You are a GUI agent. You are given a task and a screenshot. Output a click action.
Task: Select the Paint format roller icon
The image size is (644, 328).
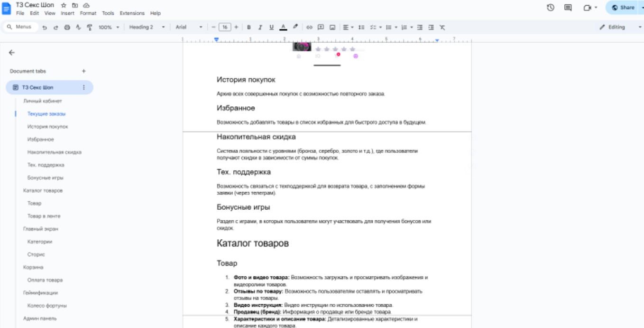[90, 28]
